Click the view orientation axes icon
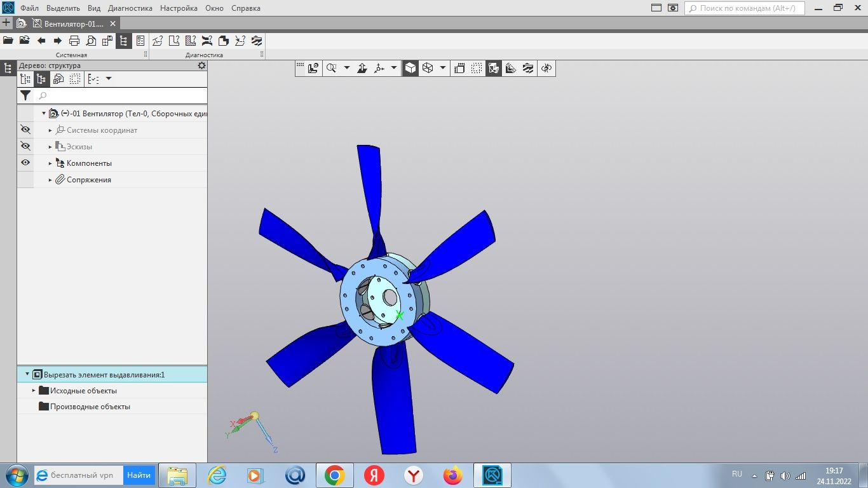This screenshot has width=868, height=488. click(x=380, y=68)
